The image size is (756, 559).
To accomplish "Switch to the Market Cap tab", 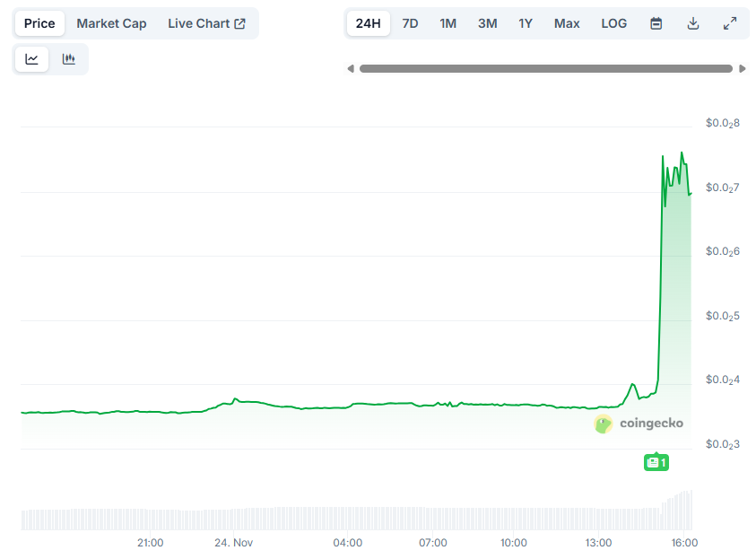I will pos(111,23).
